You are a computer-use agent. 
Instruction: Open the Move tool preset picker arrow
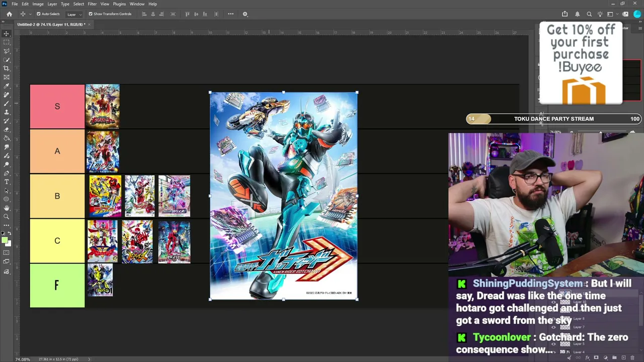[x=30, y=14]
